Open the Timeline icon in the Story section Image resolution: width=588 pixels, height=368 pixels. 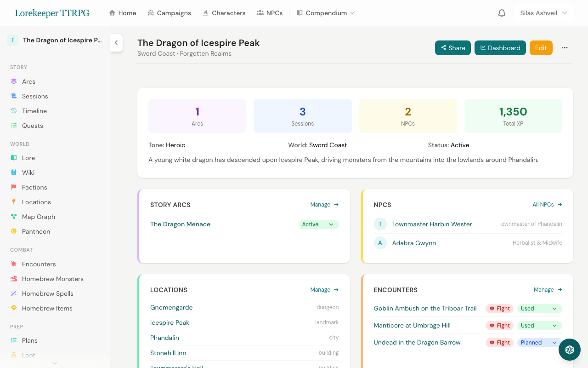14,111
